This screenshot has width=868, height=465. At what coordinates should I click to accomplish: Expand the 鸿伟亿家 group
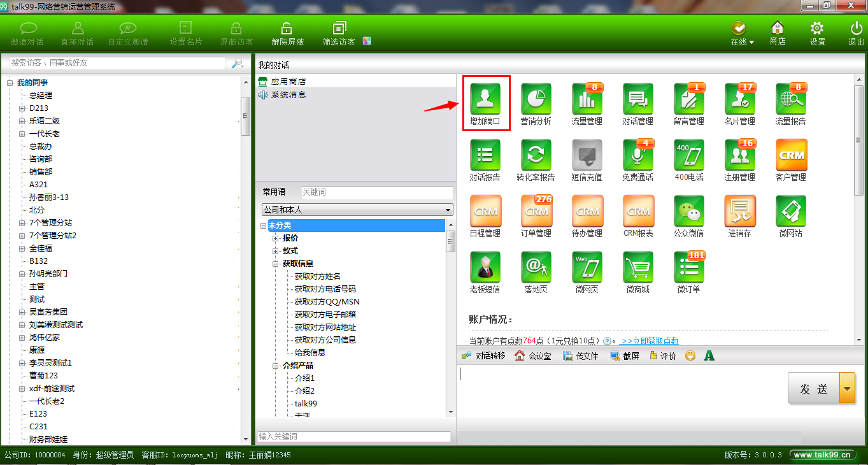[22, 338]
